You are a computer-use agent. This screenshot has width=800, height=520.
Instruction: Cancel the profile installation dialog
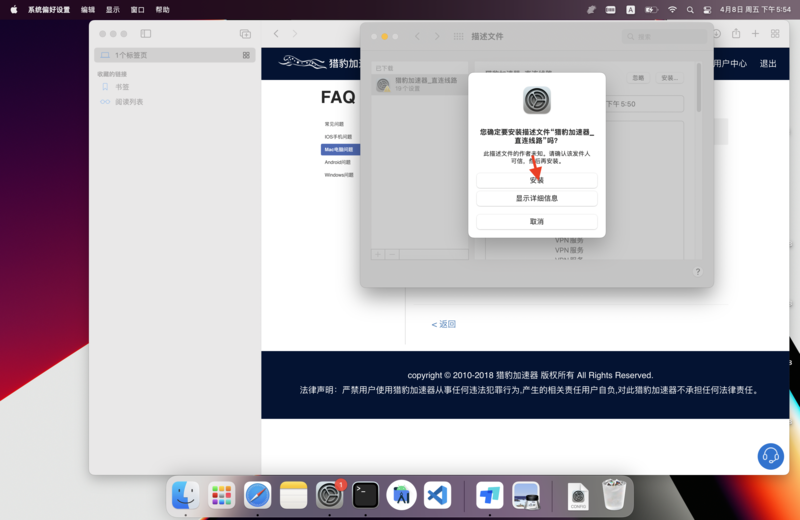coord(536,222)
